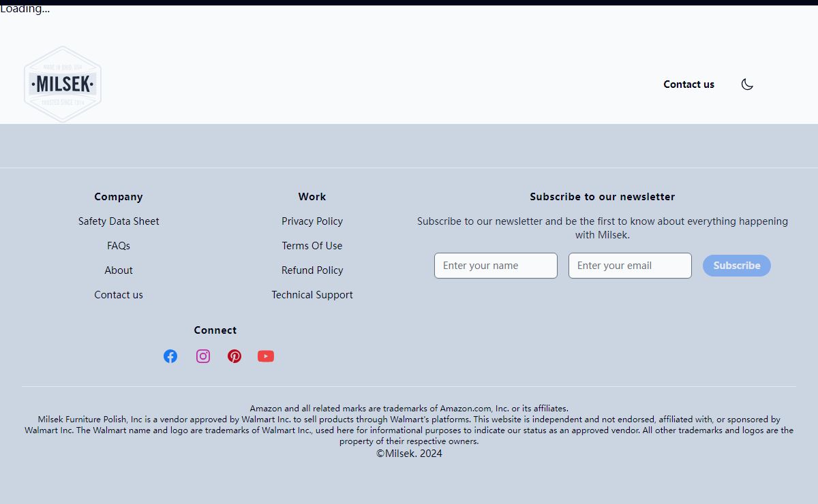Click the Loading... text at top
The image size is (818, 504).
point(25,9)
